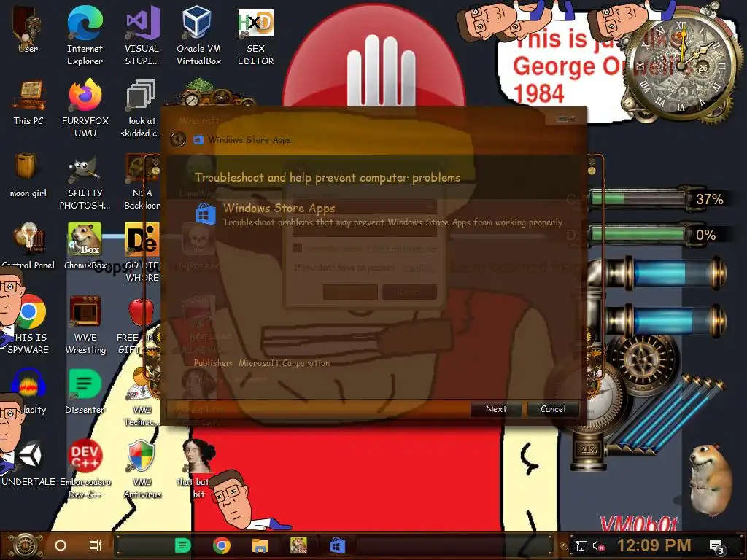Screen dimensions: 747x560
Task: Click the D: drive usage bar gadget
Action: pyautogui.click(x=638, y=234)
